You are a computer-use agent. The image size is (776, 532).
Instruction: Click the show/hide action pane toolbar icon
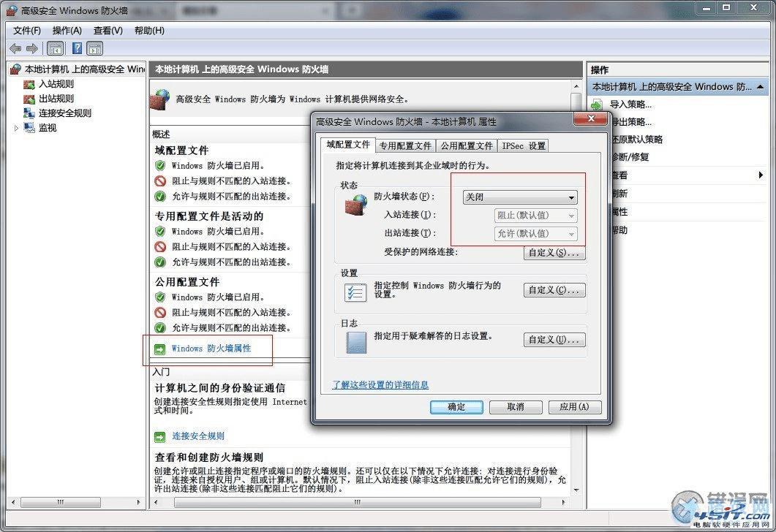(x=95, y=48)
